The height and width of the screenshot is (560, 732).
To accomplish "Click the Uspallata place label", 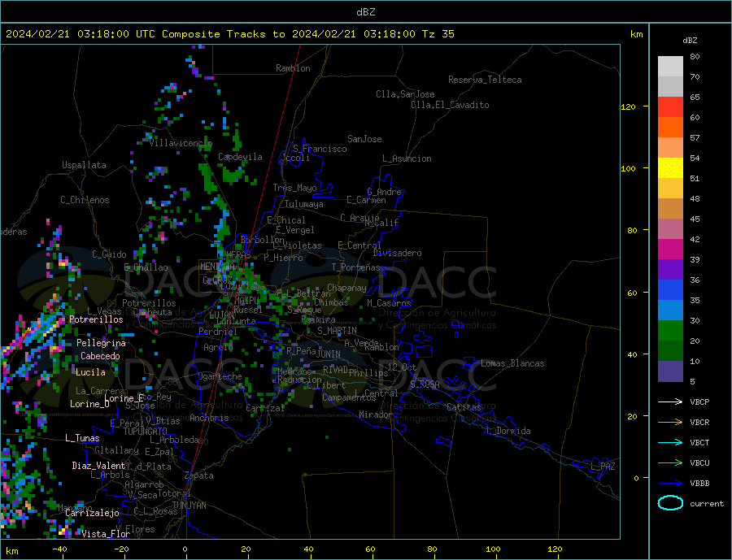I will point(84,165).
